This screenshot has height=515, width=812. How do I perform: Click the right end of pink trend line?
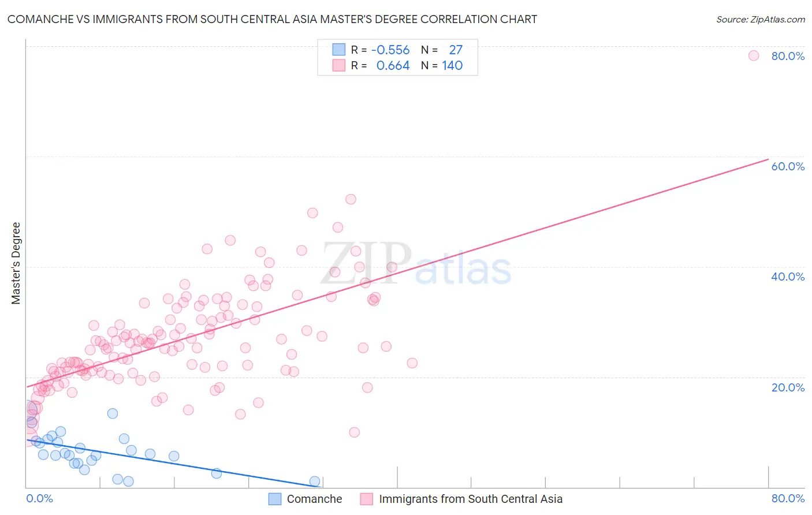click(x=768, y=159)
